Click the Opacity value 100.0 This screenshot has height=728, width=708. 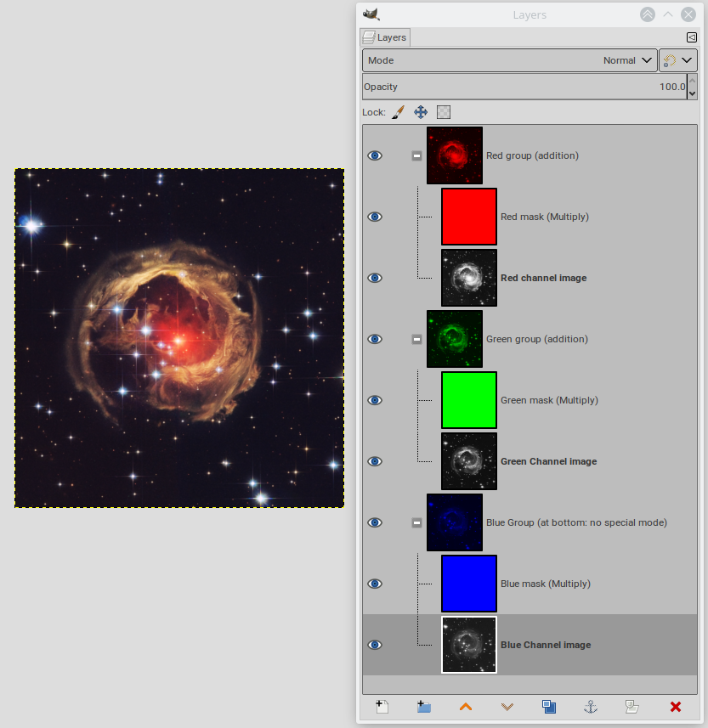point(672,87)
